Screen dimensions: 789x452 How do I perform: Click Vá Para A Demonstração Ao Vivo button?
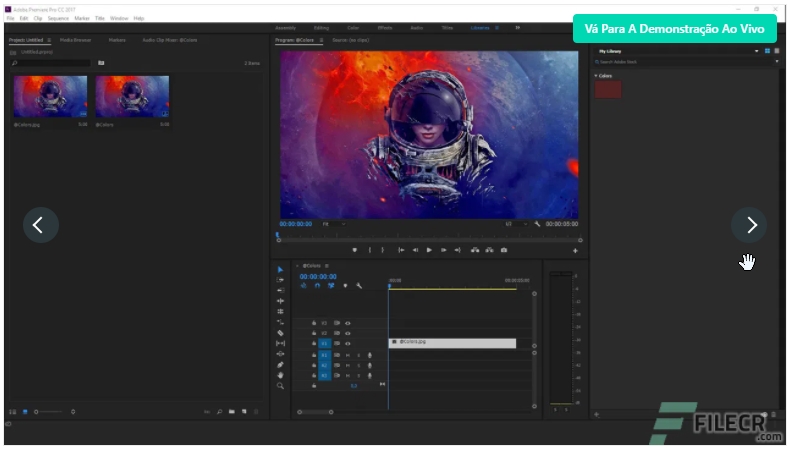[674, 28]
